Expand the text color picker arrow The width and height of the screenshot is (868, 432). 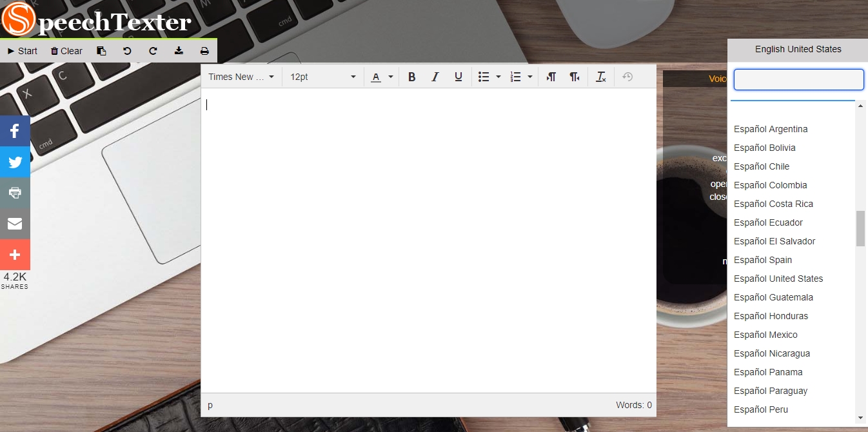[390, 77]
